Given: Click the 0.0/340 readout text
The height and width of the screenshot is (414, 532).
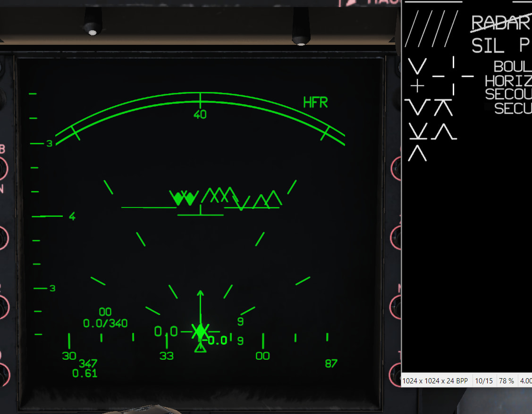Looking at the screenshot, I should click(105, 323).
